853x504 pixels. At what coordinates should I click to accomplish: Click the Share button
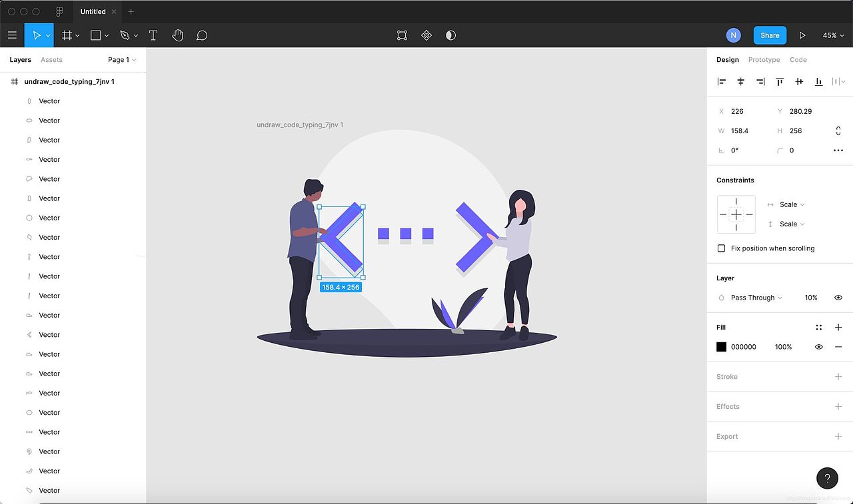770,35
